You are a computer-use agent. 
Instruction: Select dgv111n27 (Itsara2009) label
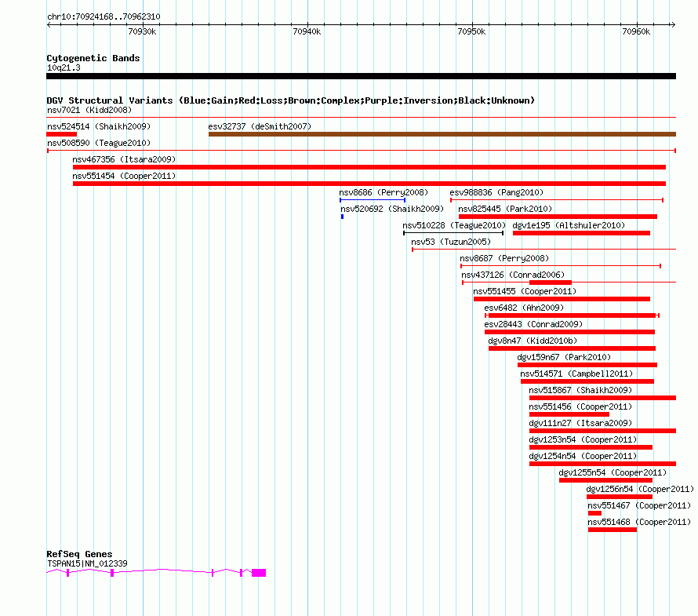pos(580,423)
